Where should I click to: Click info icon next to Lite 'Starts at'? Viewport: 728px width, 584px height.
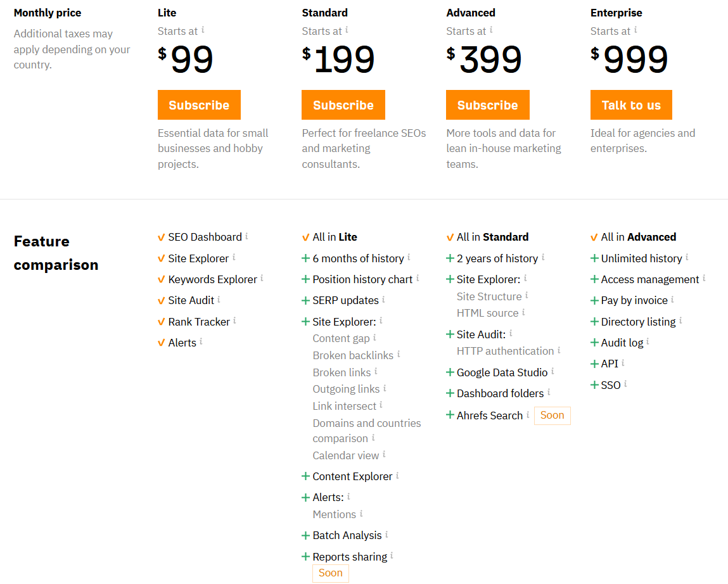203,30
